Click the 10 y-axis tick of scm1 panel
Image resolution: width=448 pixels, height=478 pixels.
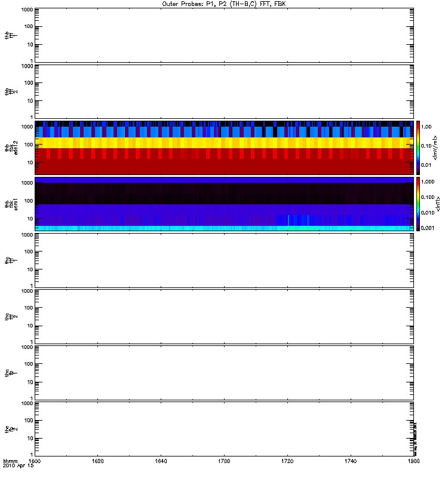tap(30, 219)
